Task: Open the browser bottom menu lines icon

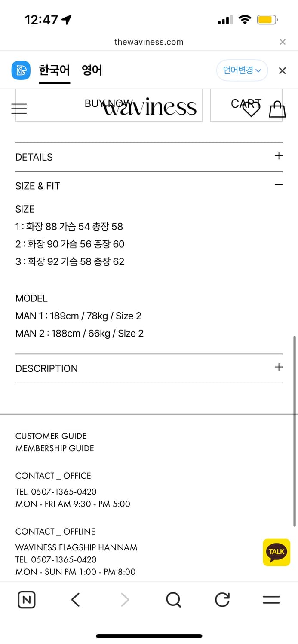Action: pos(271,600)
